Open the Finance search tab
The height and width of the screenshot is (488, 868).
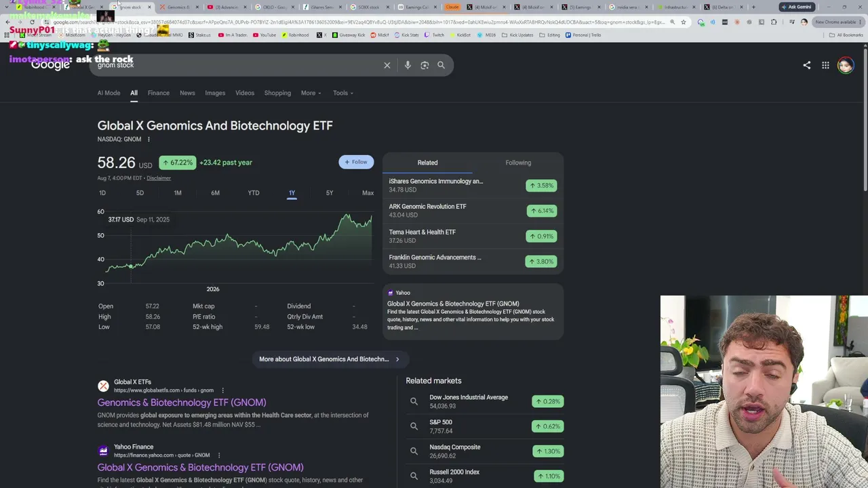(x=159, y=93)
